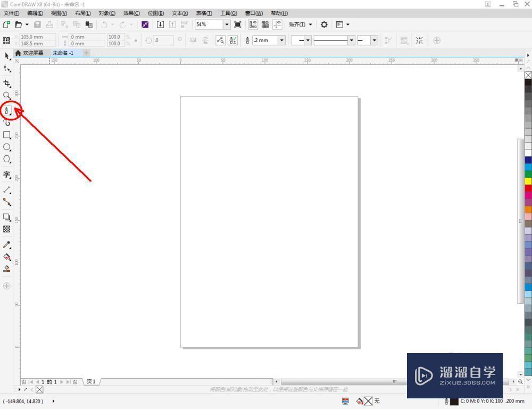Select the Shape tool
This screenshot has height=409, width=532.
[x=7, y=69]
